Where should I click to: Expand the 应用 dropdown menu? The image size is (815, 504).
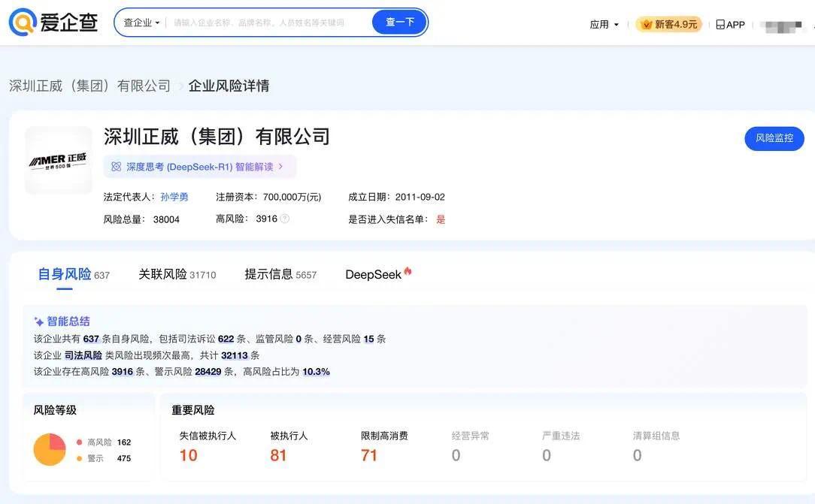[x=604, y=24]
